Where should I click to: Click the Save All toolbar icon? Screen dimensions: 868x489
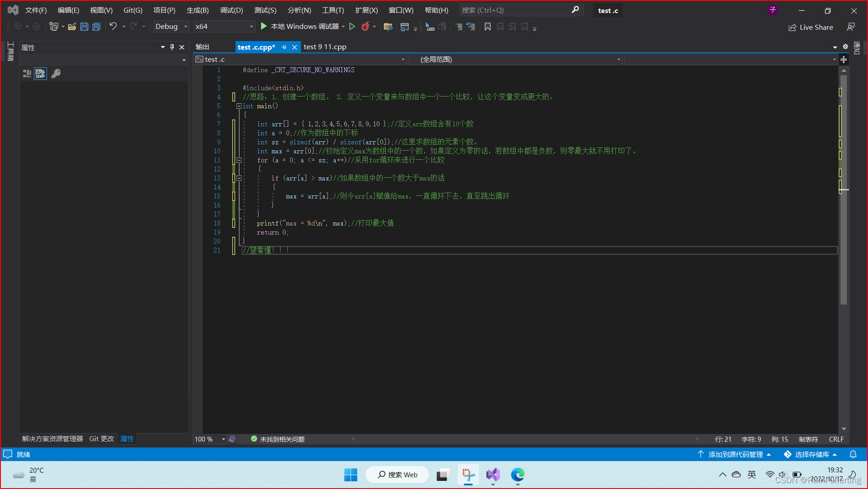point(97,27)
